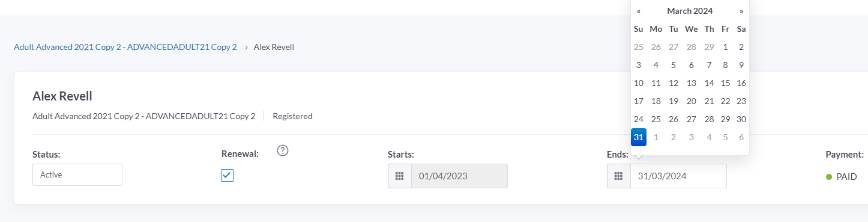Click the Starts date input field
Viewport: 868px width, 222px height.
(x=459, y=176)
